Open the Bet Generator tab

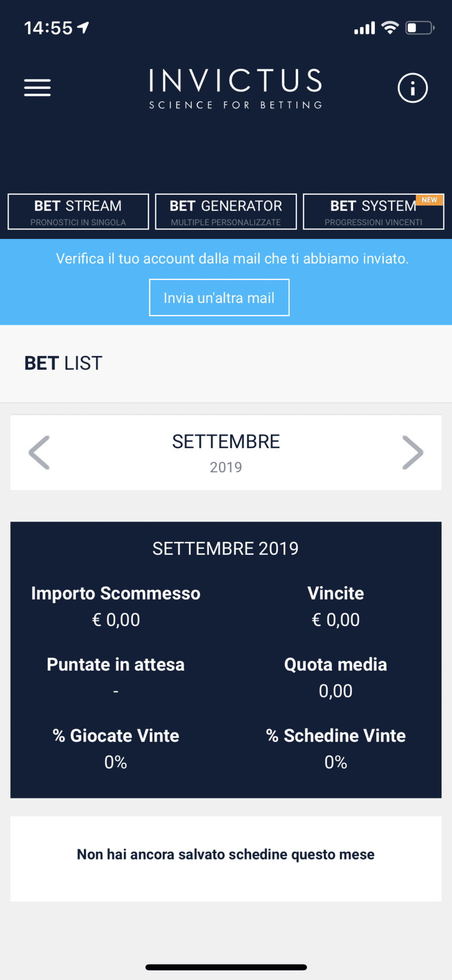click(226, 212)
